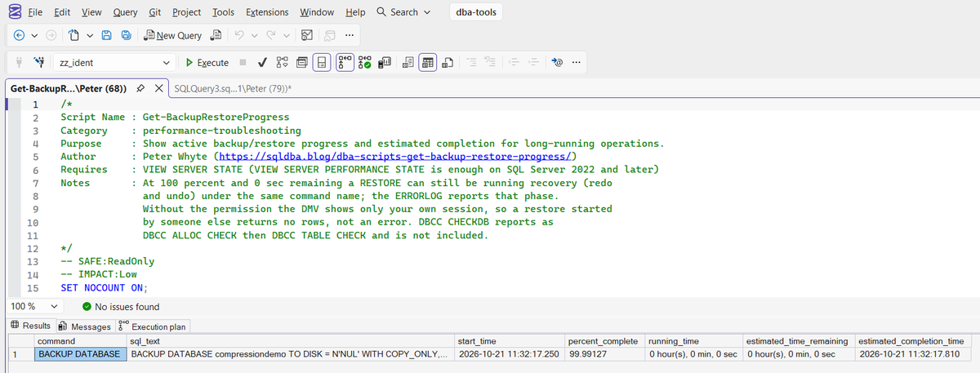The image size is (980, 373).
Task: Select the Results tab
Action: 30,326
